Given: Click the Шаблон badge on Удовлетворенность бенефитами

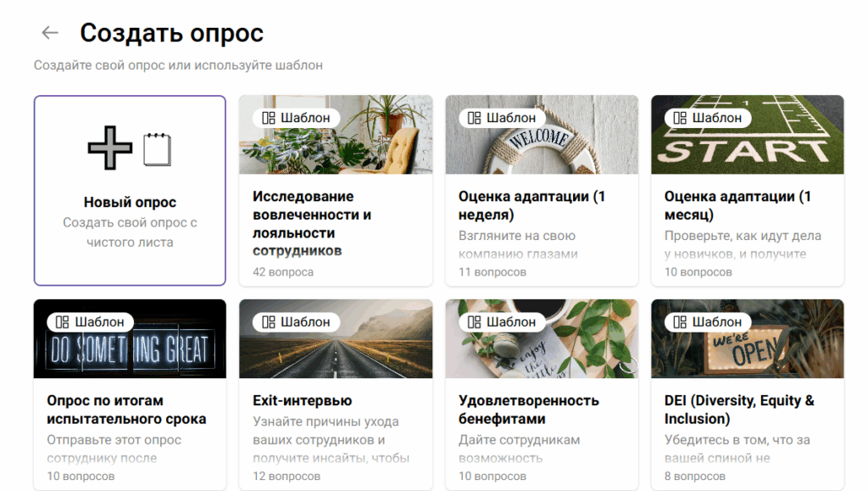Looking at the screenshot, I should 504,321.
